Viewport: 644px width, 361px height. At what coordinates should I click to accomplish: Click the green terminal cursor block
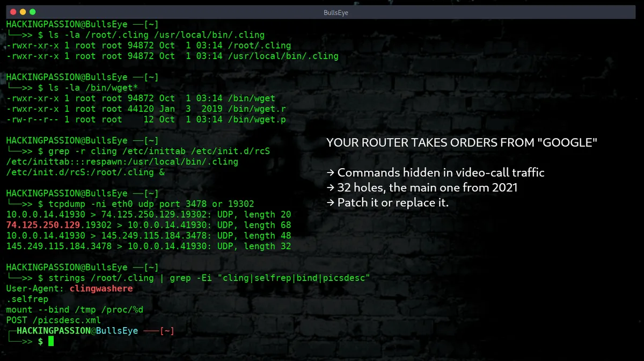pyautogui.click(x=51, y=342)
